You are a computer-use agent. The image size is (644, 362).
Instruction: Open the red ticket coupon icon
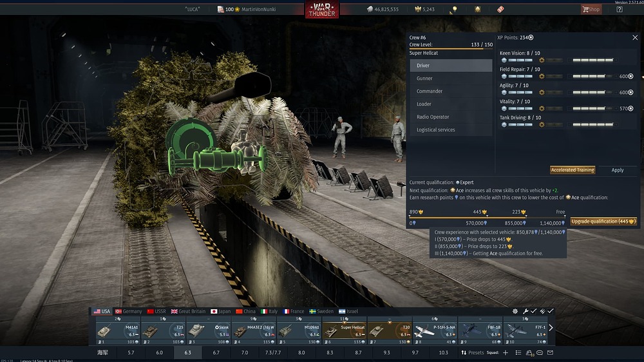coord(500,9)
